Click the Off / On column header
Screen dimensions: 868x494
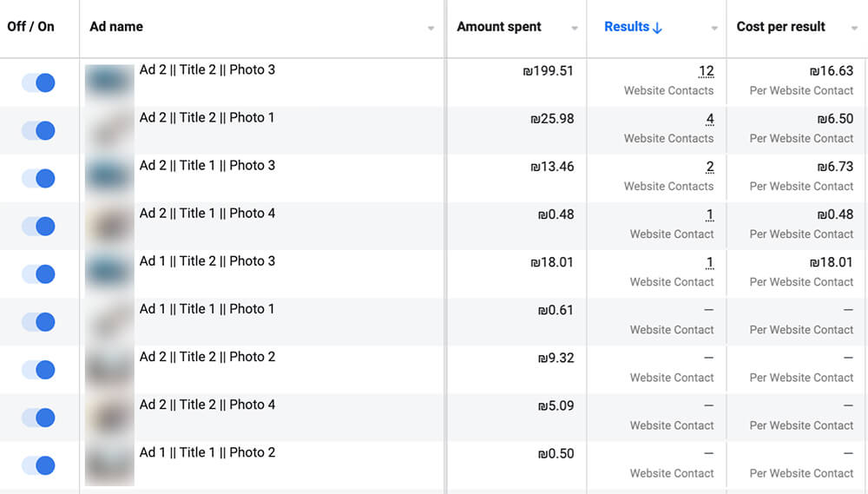30,27
